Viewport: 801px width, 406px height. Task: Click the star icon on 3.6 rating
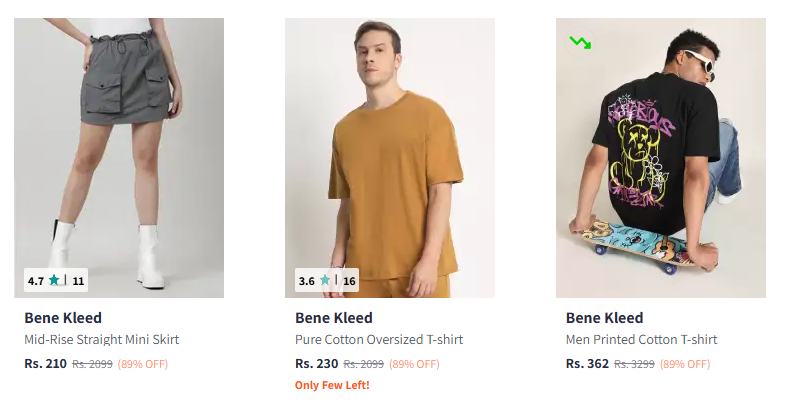pos(324,281)
